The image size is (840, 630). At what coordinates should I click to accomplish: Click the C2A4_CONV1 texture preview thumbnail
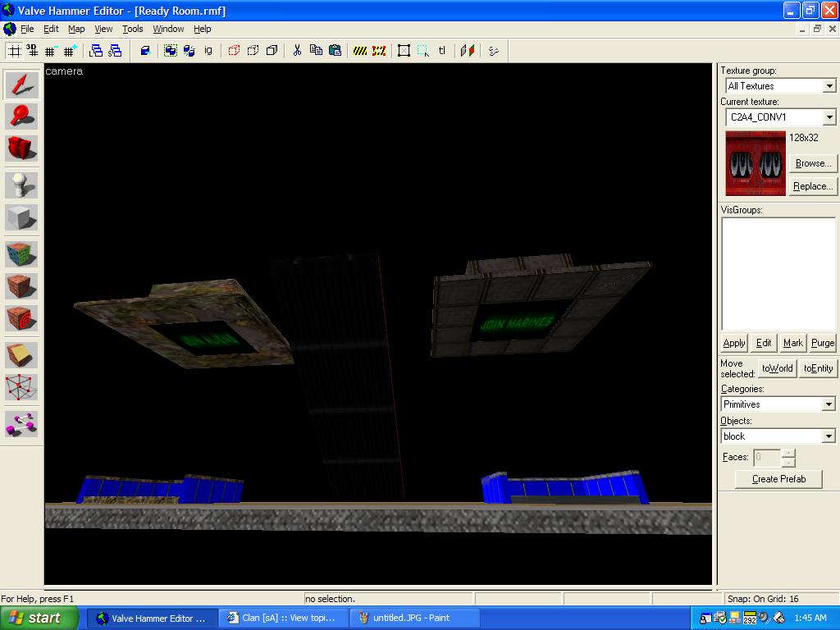(x=756, y=163)
